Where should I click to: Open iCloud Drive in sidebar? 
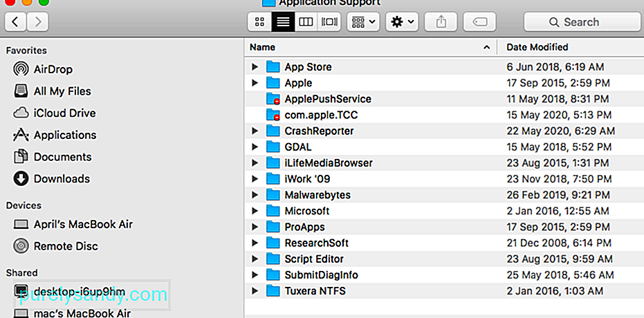click(54, 113)
